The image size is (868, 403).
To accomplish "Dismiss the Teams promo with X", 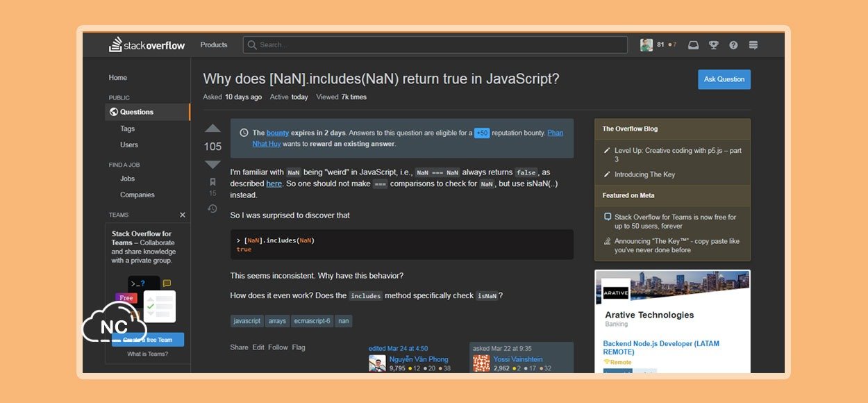I will pos(183,215).
